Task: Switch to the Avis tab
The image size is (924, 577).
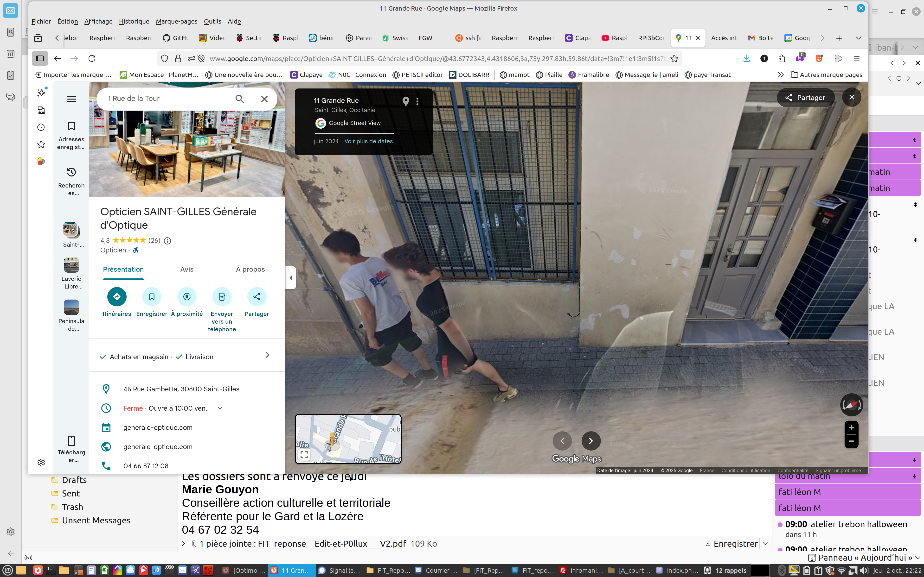Action: click(187, 269)
